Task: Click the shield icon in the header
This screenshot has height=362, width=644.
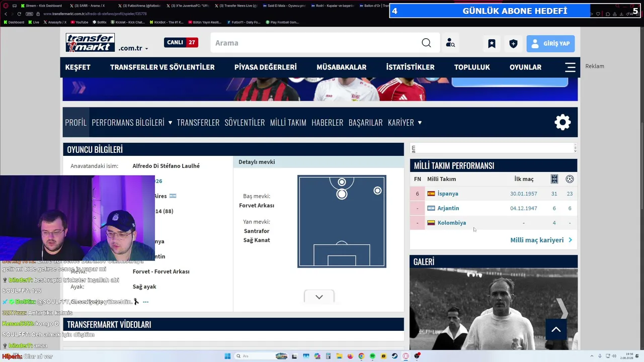Action: 513,44
